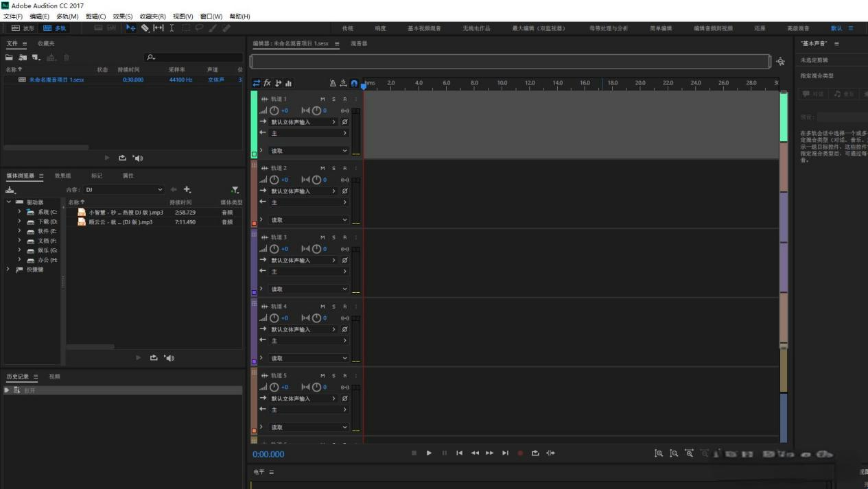Switch to the 混音器 tab
This screenshot has height=489, width=868.
[x=359, y=43]
